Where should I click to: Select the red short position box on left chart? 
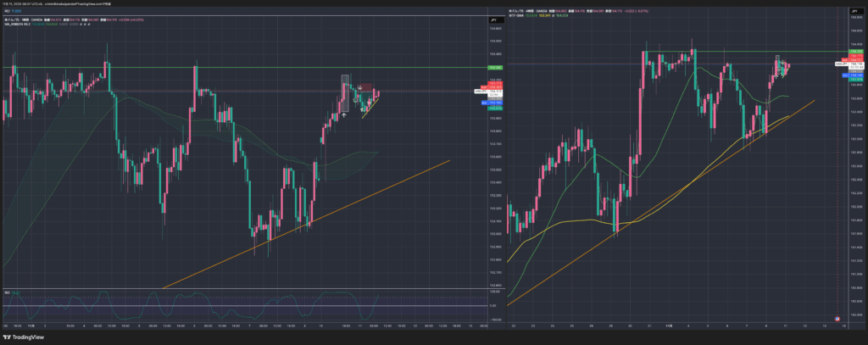pyautogui.click(x=363, y=87)
